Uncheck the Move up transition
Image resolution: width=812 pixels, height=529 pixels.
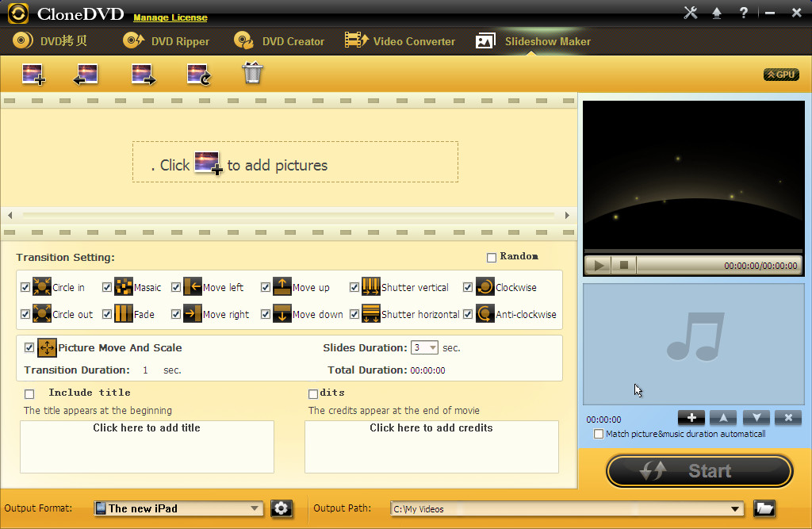pos(265,287)
